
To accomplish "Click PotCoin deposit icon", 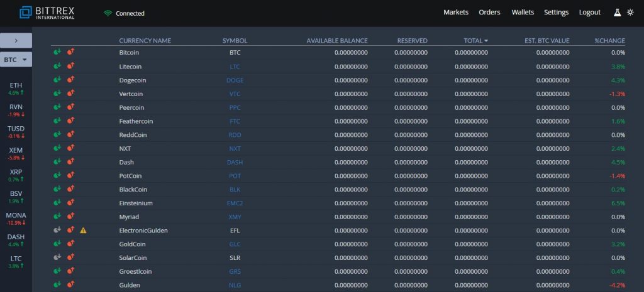I will click(x=57, y=175).
